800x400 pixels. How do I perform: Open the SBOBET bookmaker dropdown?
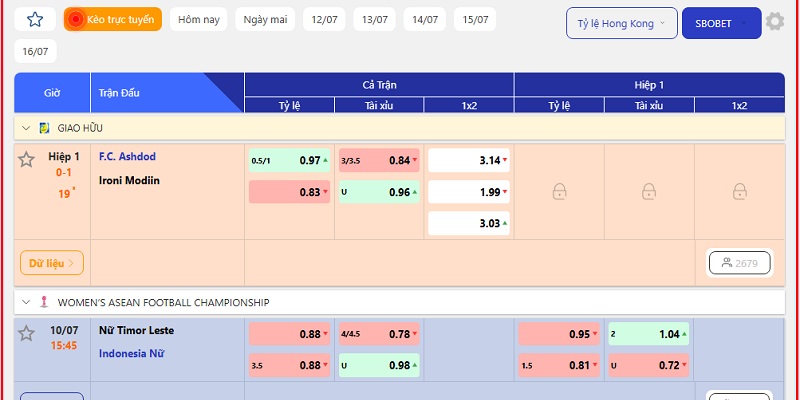(721, 23)
